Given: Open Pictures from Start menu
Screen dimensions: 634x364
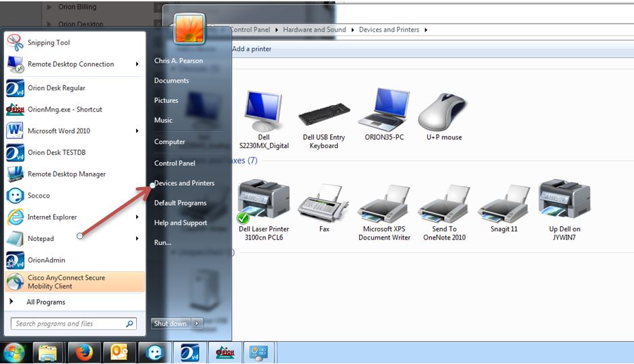Looking at the screenshot, I should 166,100.
